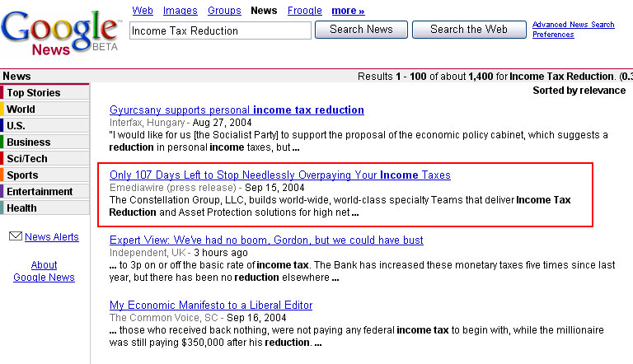Click 'The Common Voice, SC' source text
This screenshot has width=633, height=364.
tap(163, 318)
